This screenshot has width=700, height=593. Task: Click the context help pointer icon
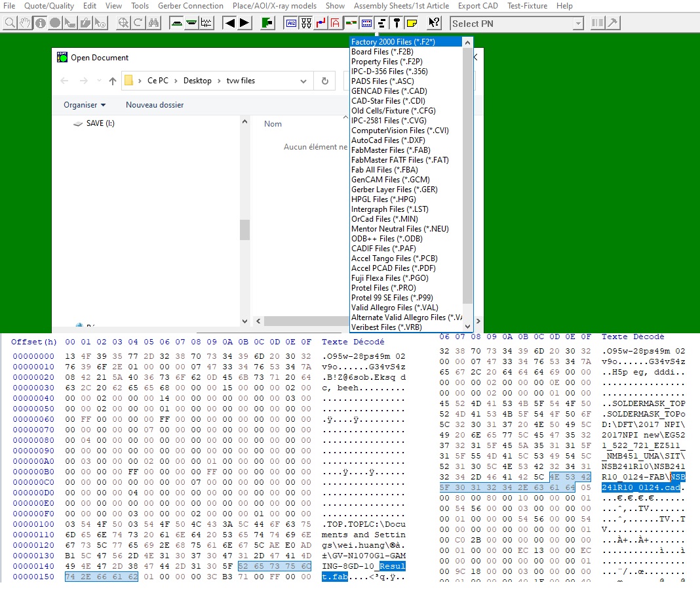pos(434,23)
